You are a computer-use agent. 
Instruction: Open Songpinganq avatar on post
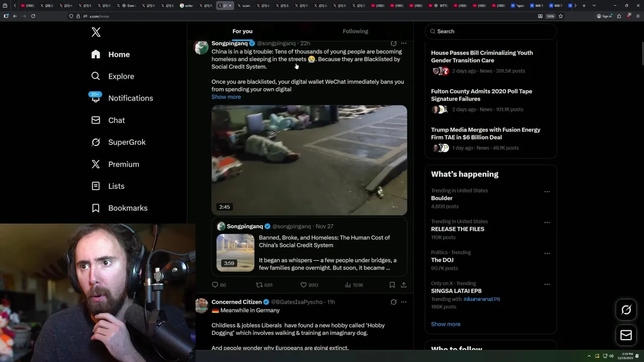click(202, 47)
